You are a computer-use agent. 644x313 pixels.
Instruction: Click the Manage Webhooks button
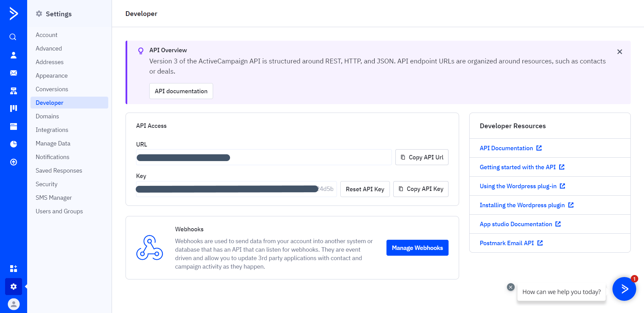point(417,248)
